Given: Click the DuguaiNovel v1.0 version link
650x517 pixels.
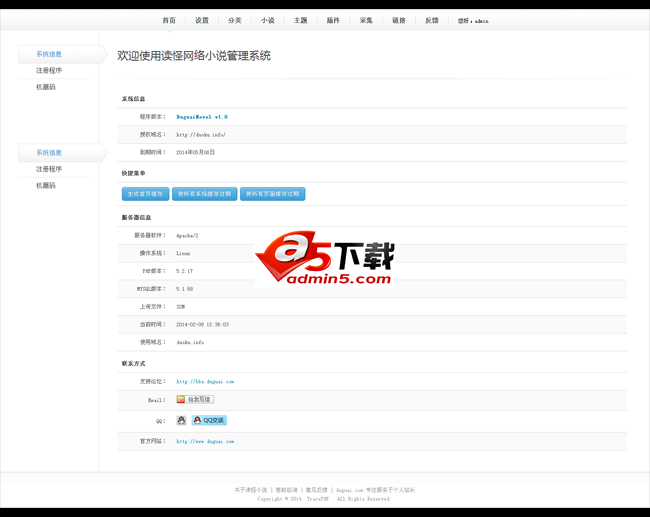Looking at the screenshot, I should pyautogui.click(x=202, y=117).
